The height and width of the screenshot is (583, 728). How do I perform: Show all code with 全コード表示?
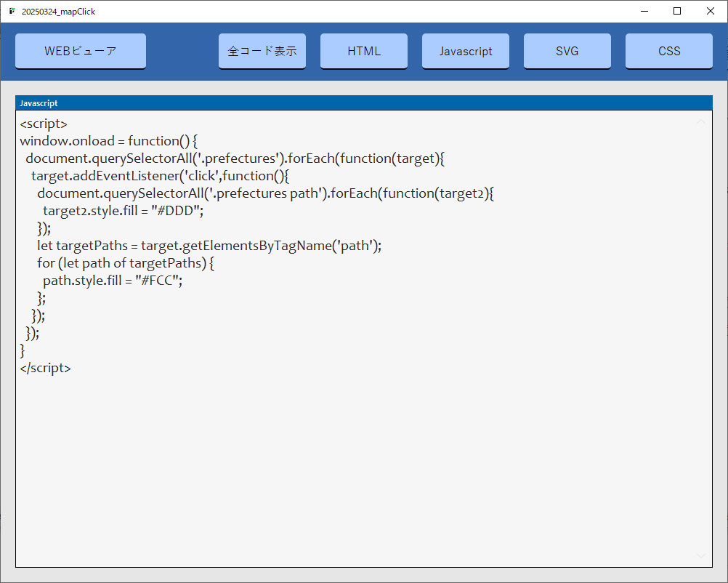[262, 51]
